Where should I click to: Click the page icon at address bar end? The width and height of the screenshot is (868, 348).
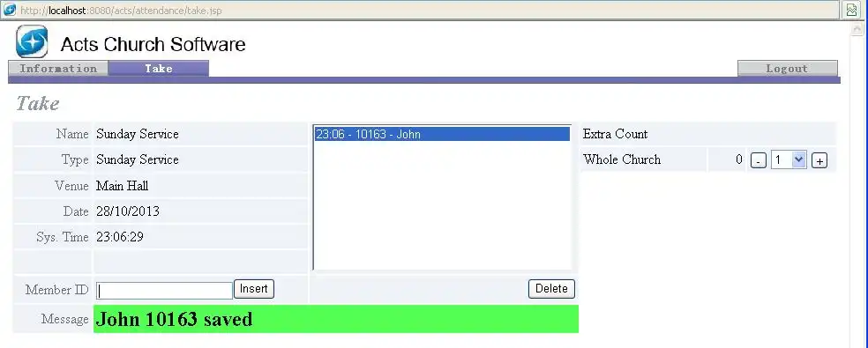coord(852,10)
